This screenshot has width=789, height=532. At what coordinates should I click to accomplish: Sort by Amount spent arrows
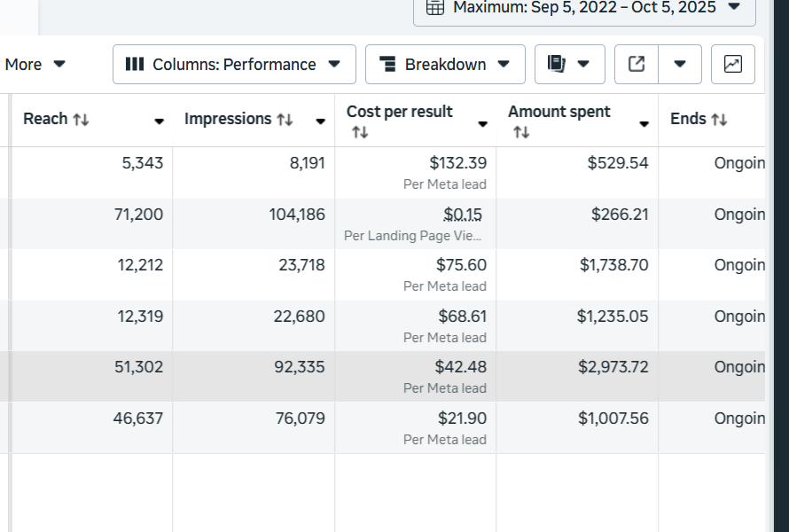click(x=521, y=132)
